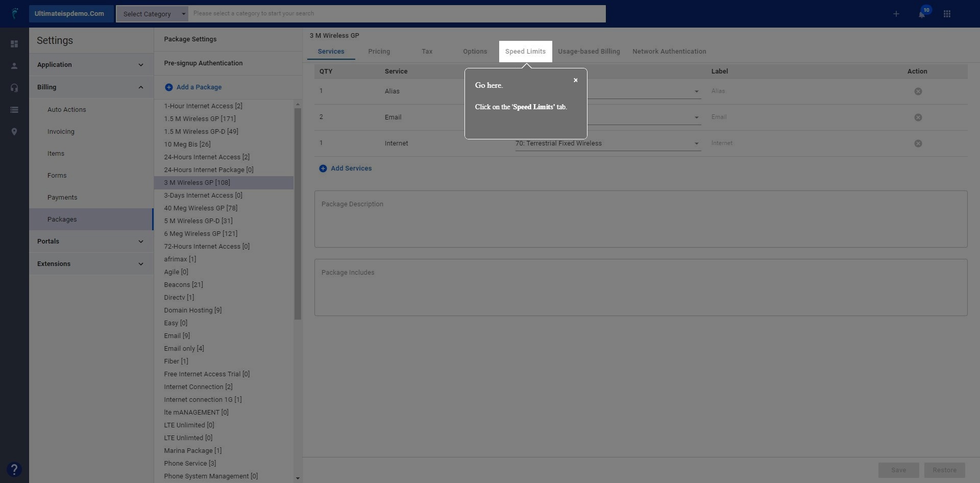Click the Restore button
This screenshot has width=980, height=483.
pos(944,470)
